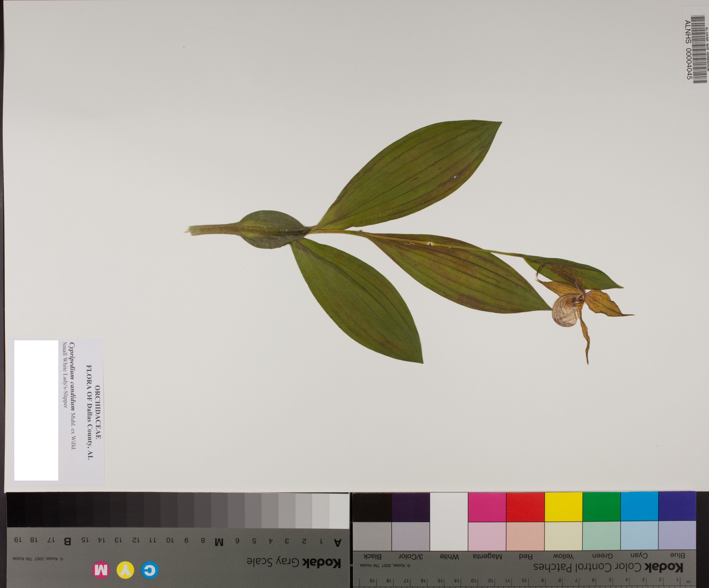The width and height of the screenshot is (709, 588).
Task: Click the blank white area on the label
Action: pyautogui.click(x=36, y=410)
